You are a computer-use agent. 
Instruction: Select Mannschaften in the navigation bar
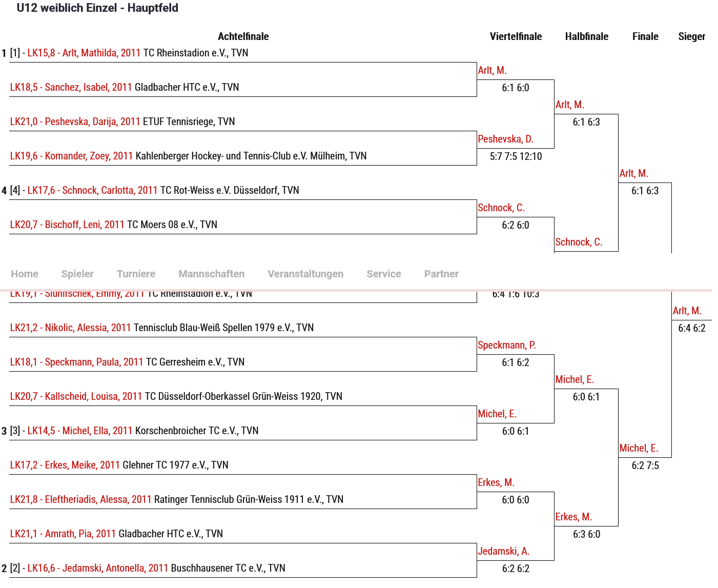[x=211, y=274]
